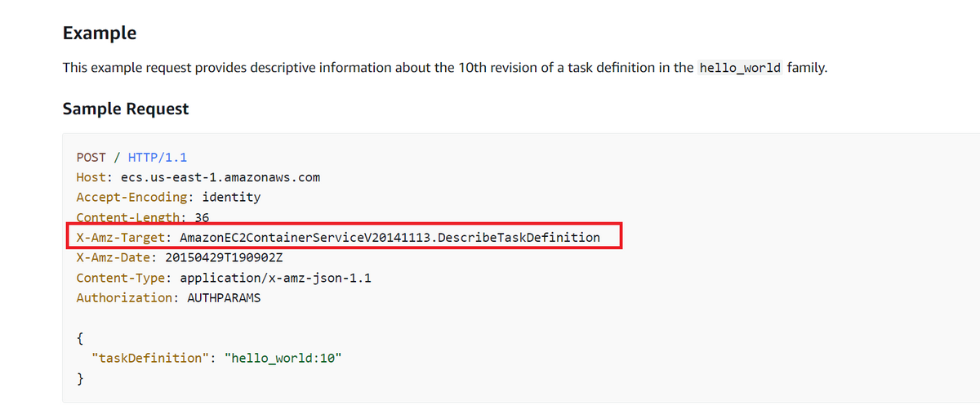Click the Authorization header name
980x406 pixels.
(x=122, y=298)
